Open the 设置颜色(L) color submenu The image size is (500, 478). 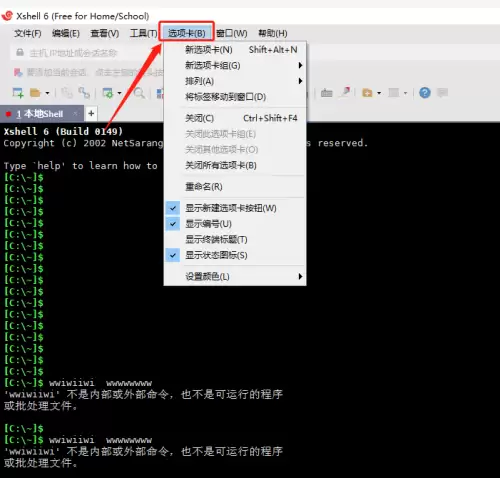pyautogui.click(x=235, y=276)
